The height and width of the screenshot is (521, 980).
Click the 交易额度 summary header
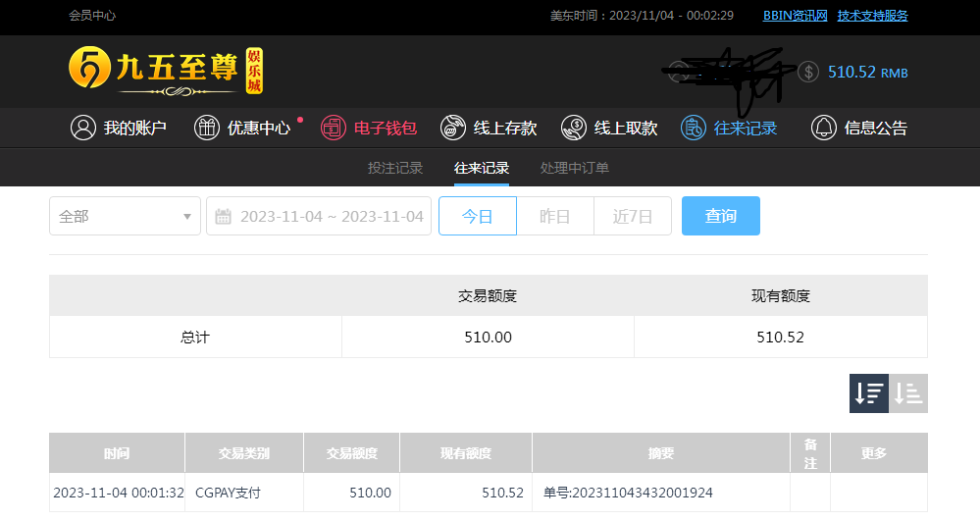(x=488, y=296)
